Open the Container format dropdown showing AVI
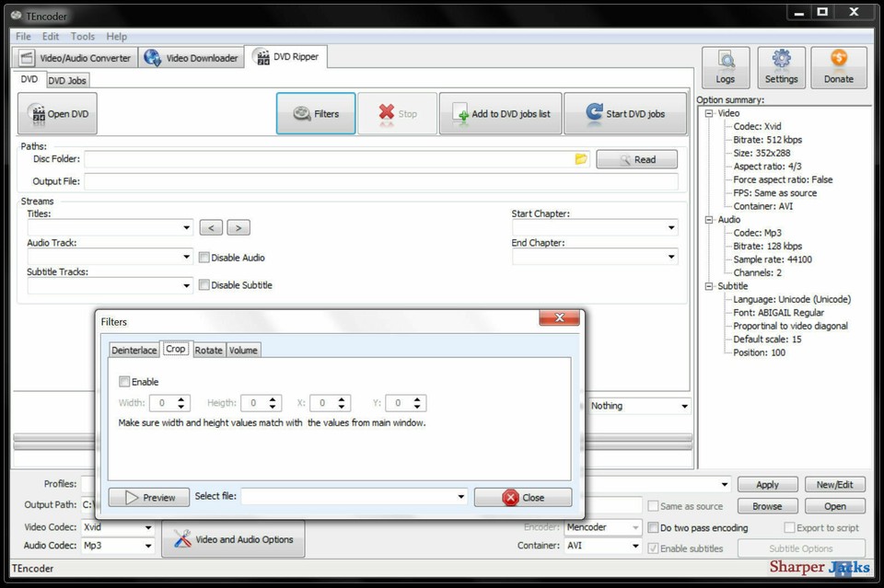Viewport: 884px width, 588px height. (x=634, y=546)
